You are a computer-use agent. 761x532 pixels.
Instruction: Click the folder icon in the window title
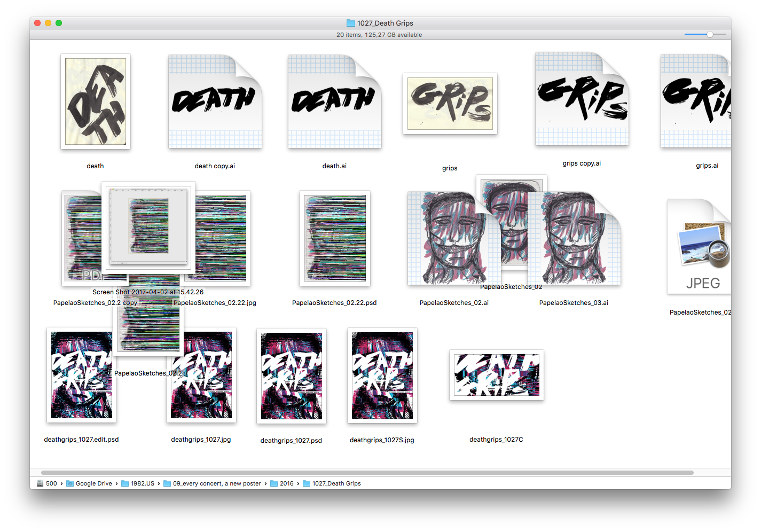351,23
